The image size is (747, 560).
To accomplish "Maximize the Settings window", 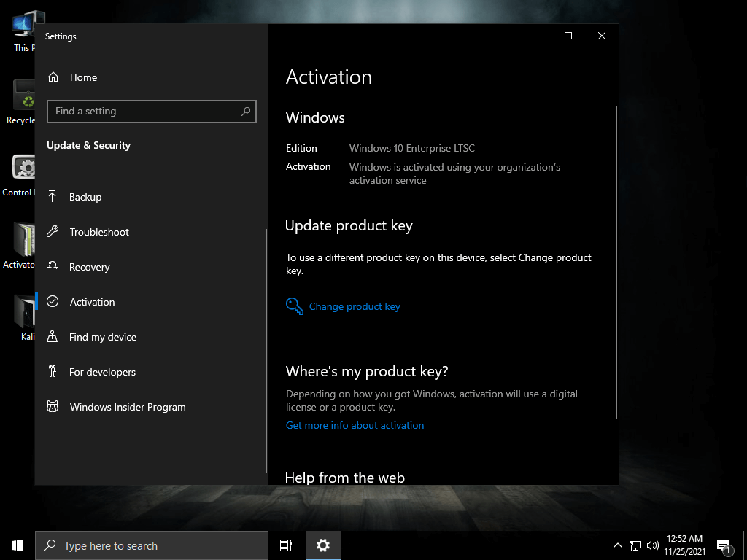I will tap(568, 36).
